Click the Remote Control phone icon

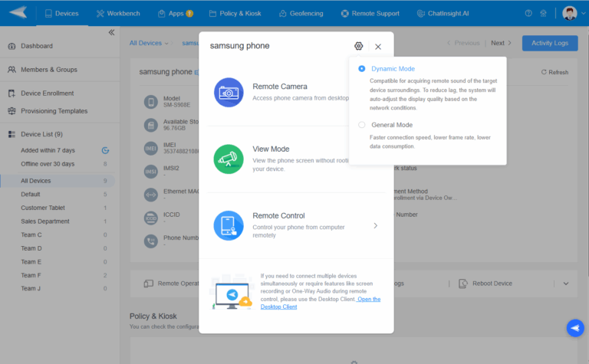(229, 225)
